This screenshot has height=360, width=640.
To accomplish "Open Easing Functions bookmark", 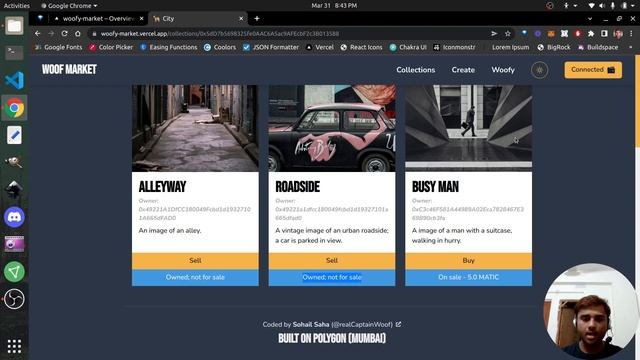I will coord(169,47).
